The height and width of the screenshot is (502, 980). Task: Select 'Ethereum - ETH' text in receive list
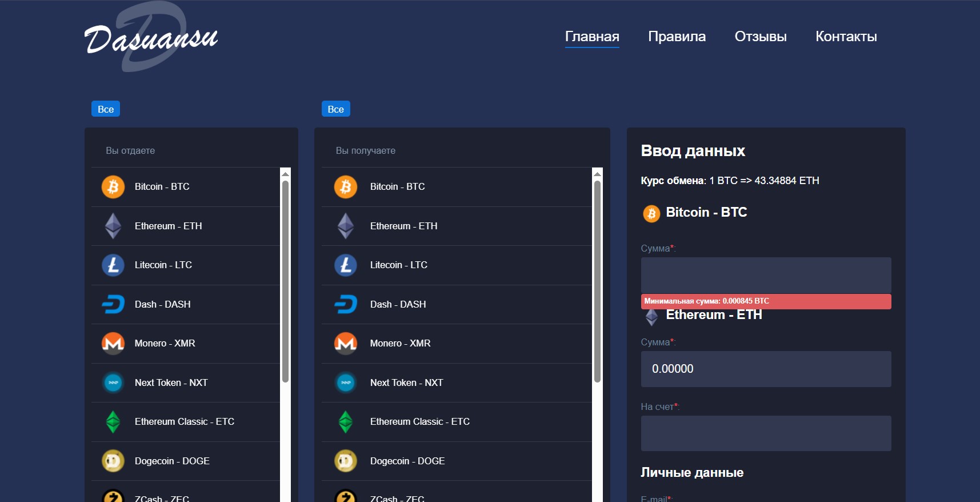pos(404,226)
